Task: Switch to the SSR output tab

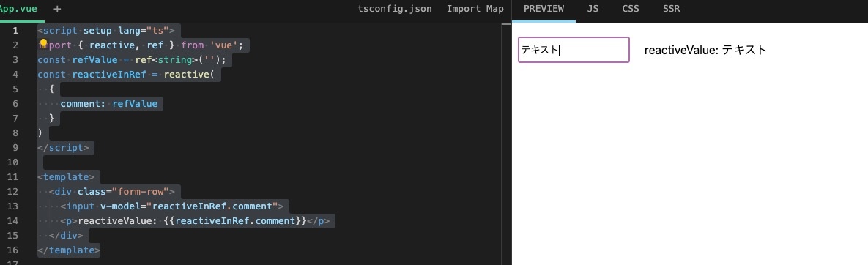Action: [671, 9]
